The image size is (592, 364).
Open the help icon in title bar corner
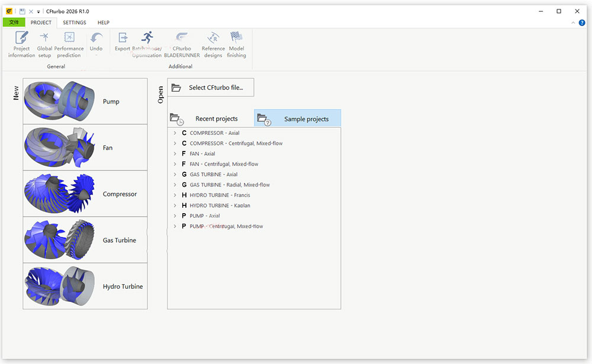pos(582,22)
